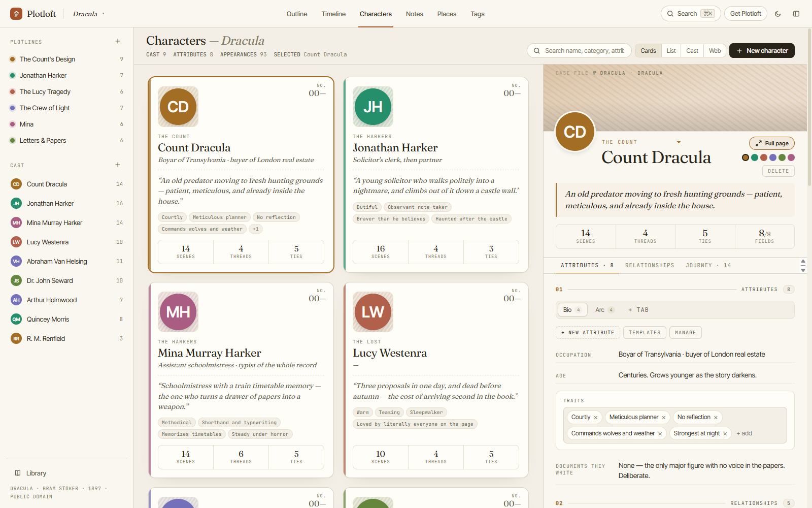812x508 pixels.
Task: Open the Timeline tab
Action: (333, 14)
